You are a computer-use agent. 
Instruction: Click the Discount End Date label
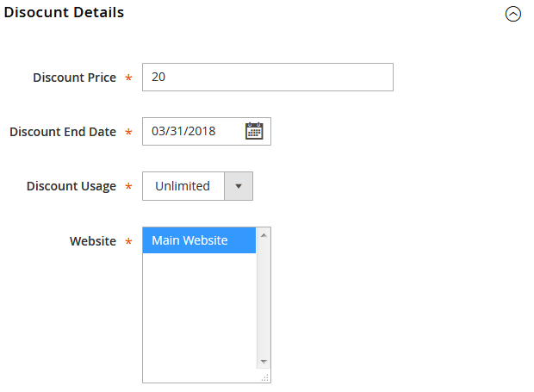[x=63, y=132]
